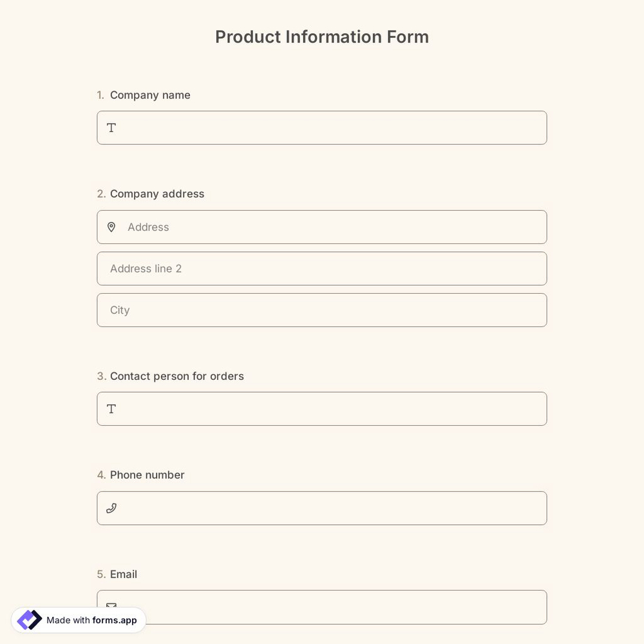Click inside the Phone number input box
The width and height of the screenshot is (644, 644).
pos(322,508)
